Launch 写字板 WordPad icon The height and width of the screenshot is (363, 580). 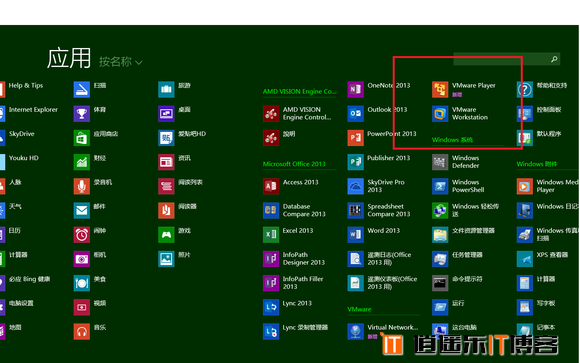click(525, 307)
